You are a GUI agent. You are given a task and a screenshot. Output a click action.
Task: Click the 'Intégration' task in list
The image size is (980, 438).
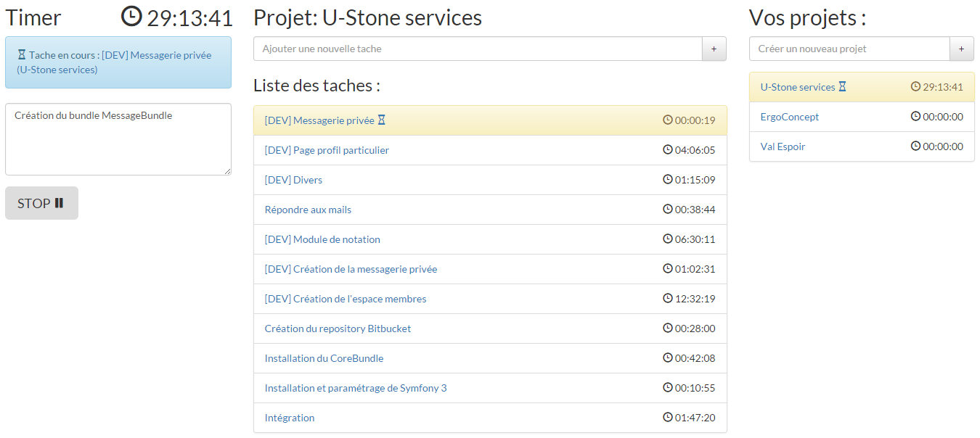(x=290, y=418)
